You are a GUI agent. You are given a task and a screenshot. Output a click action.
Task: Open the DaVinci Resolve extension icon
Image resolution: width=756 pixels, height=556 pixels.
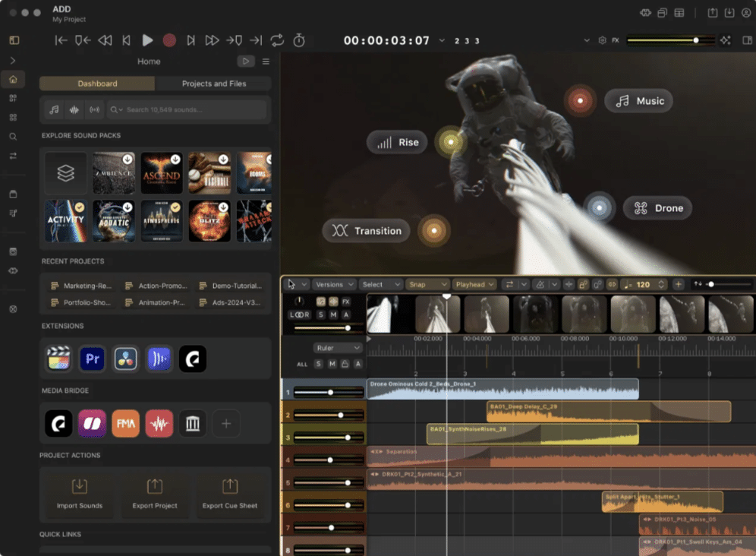pyautogui.click(x=125, y=359)
